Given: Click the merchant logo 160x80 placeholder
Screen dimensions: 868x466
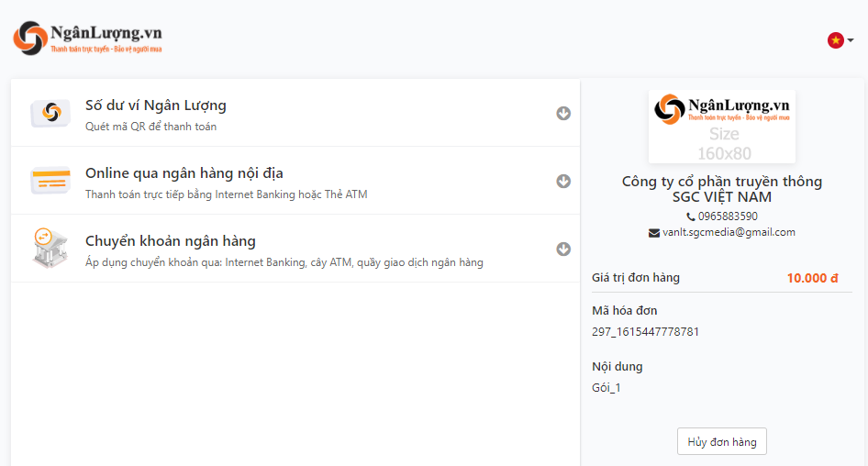Looking at the screenshot, I should 722,127.
